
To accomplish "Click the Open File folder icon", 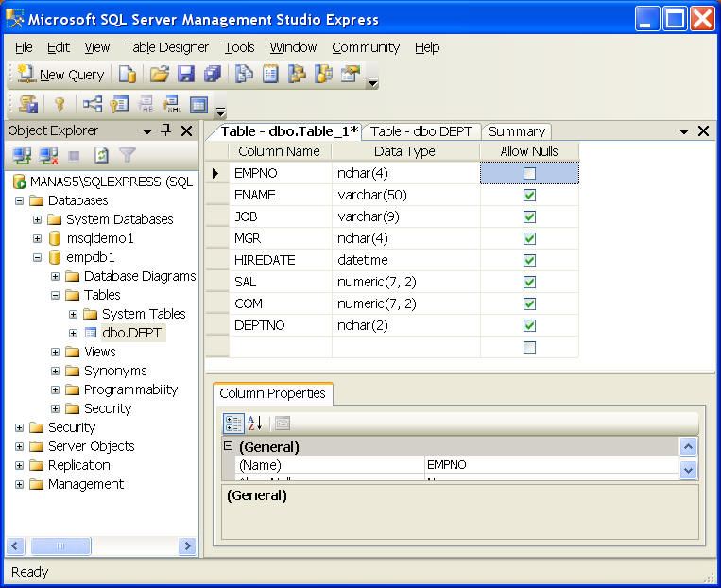I will coord(159,74).
